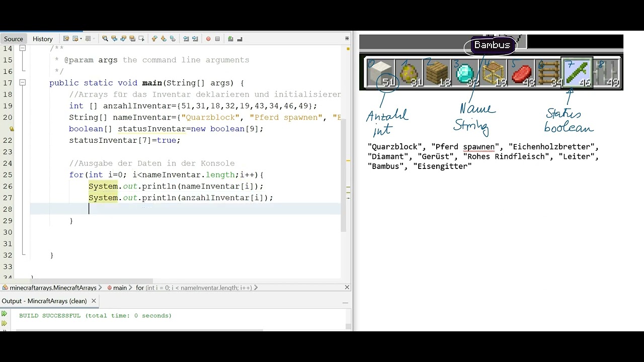Image resolution: width=644 pixels, height=362 pixels.
Task: Select the scaffolding hotbar slot
Action: coord(493,73)
